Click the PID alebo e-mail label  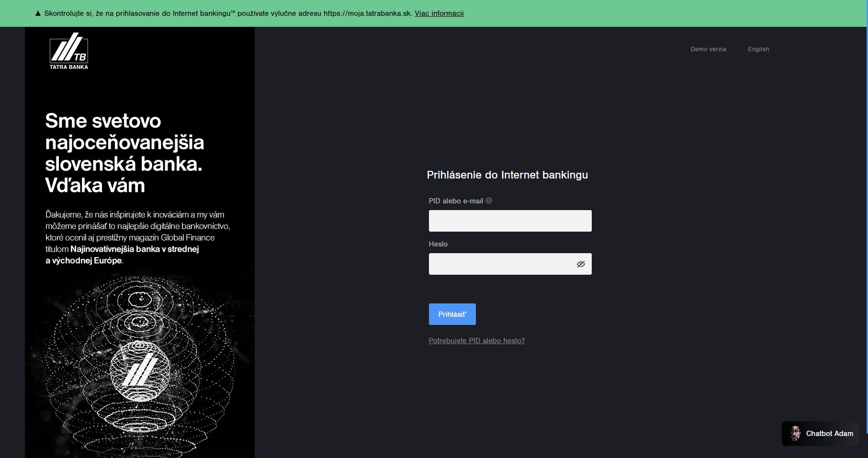(x=456, y=201)
